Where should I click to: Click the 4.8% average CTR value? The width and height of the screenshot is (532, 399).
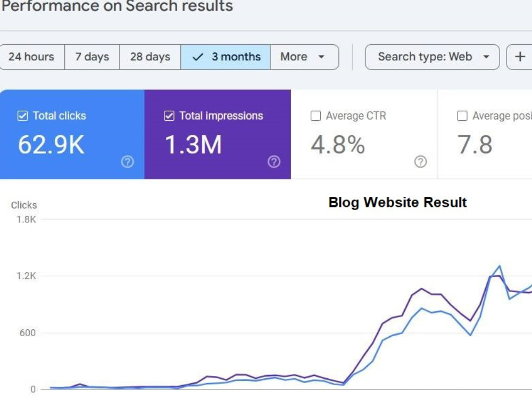338,145
